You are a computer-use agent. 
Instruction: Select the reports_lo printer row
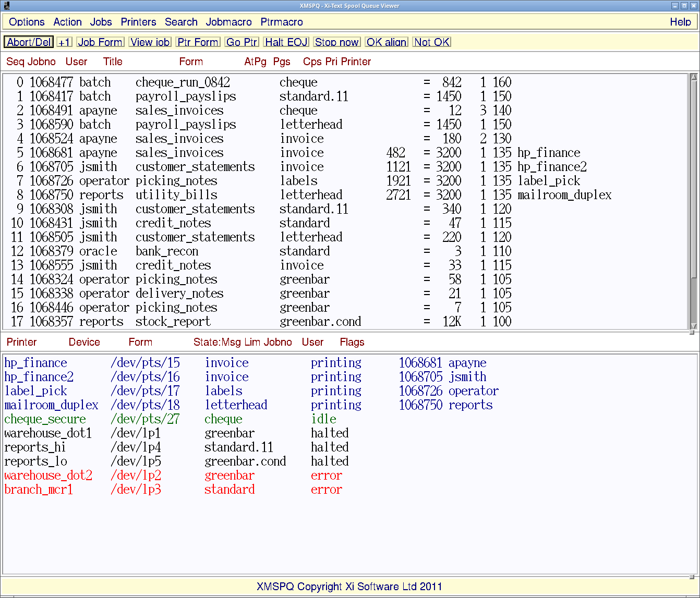pos(349,461)
